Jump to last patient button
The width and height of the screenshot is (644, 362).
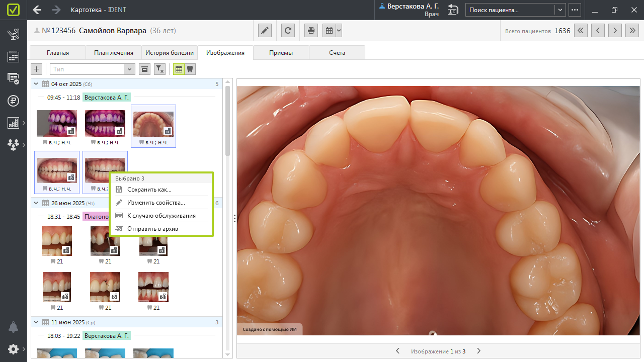(632, 31)
